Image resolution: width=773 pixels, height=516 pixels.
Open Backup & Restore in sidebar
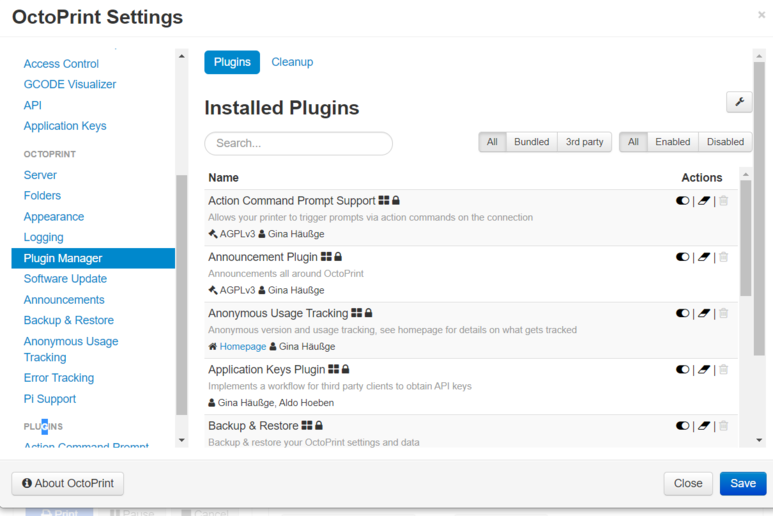pyautogui.click(x=69, y=320)
